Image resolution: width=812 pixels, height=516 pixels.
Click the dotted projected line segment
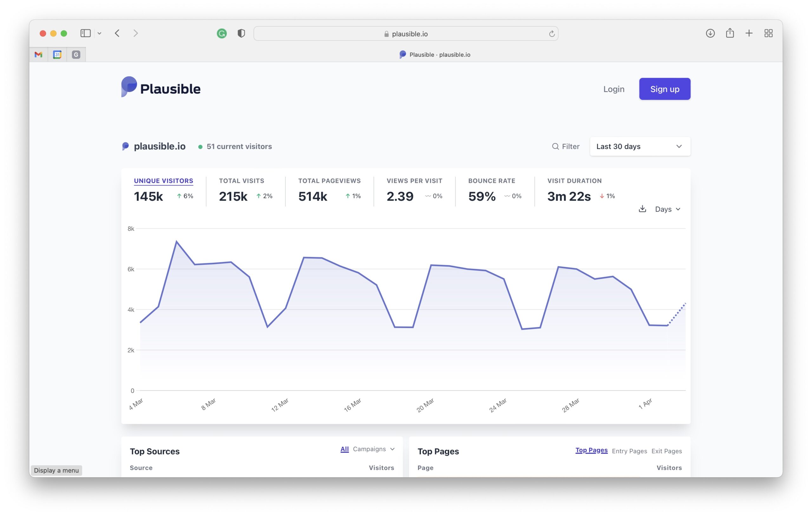click(677, 314)
